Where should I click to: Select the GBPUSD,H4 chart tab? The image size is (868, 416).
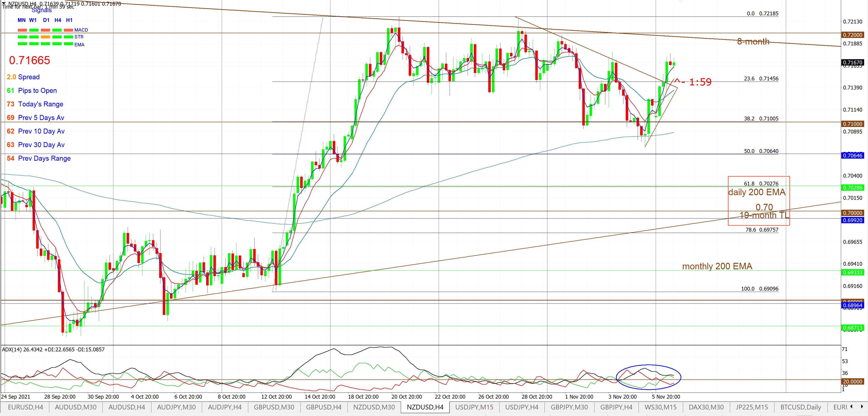point(324,407)
